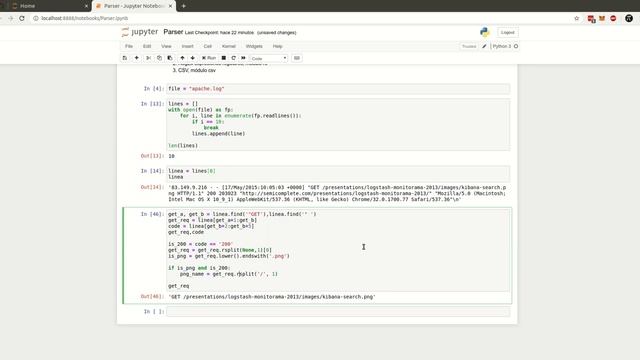The height and width of the screenshot is (360, 640).
Task: Interrupt the kernel with the stop icon
Action: (x=224, y=58)
